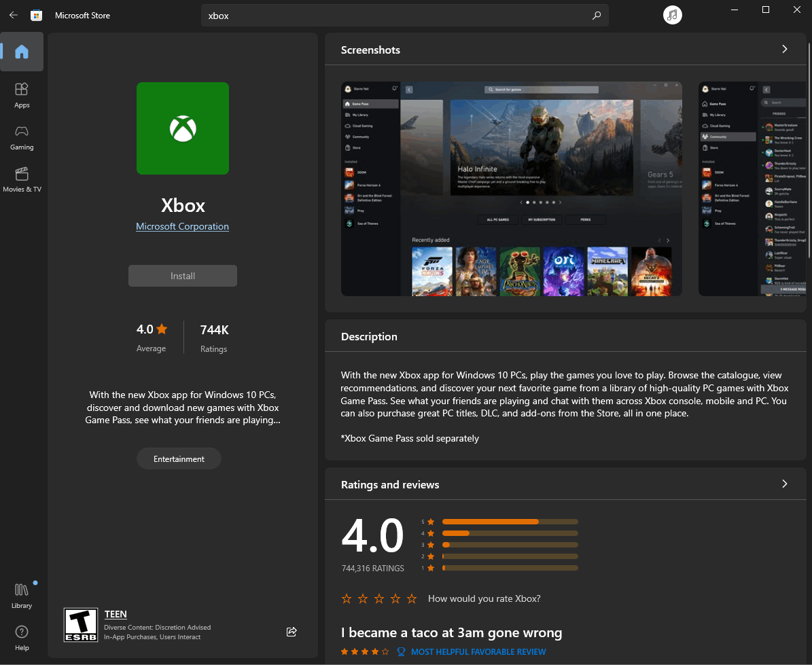The width and height of the screenshot is (812, 665).
Task: Click the most helpful review trophy icon
Action: click(x=401, y=651)
